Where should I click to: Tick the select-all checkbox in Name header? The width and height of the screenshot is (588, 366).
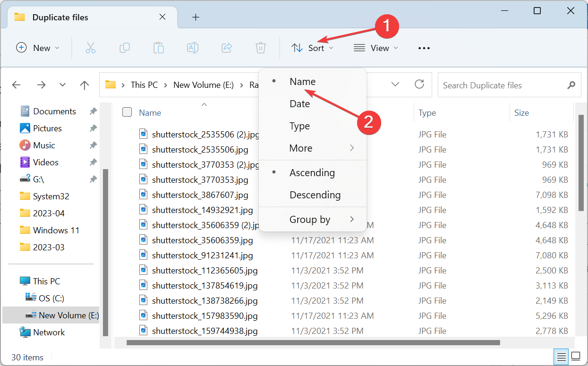(127, 112)
